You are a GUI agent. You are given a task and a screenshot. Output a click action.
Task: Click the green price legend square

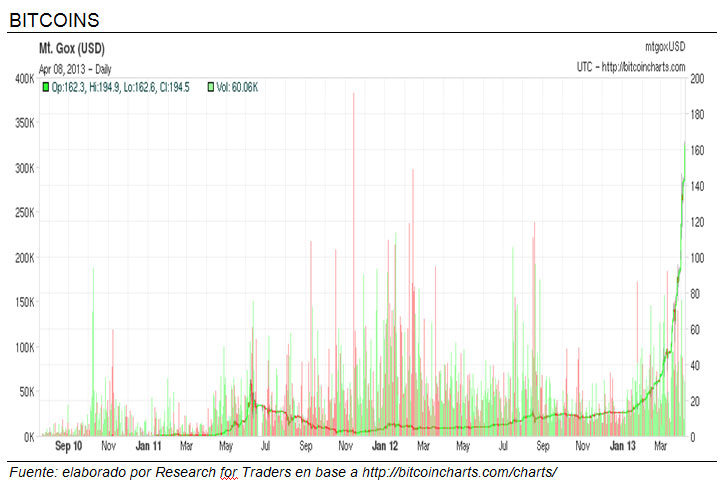(45, 87)
